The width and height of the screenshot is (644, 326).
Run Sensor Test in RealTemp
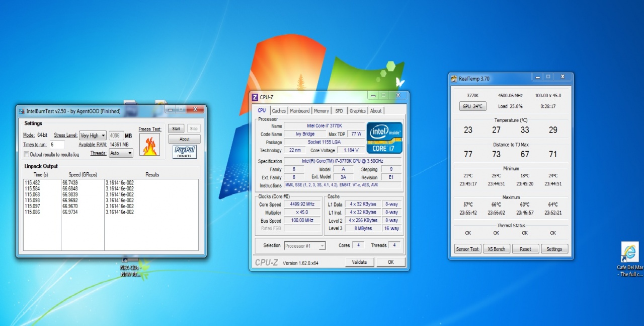click(467, 249)
